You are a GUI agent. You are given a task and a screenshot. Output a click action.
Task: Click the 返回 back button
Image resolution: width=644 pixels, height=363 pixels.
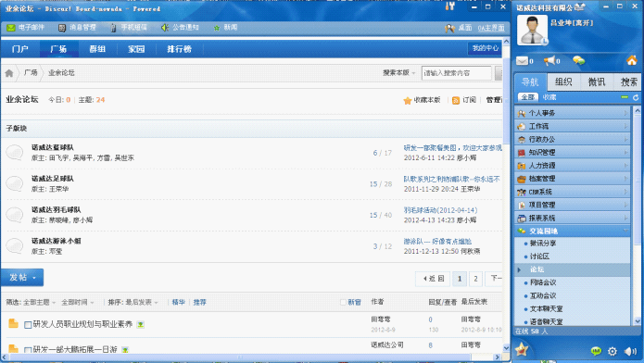434,279
